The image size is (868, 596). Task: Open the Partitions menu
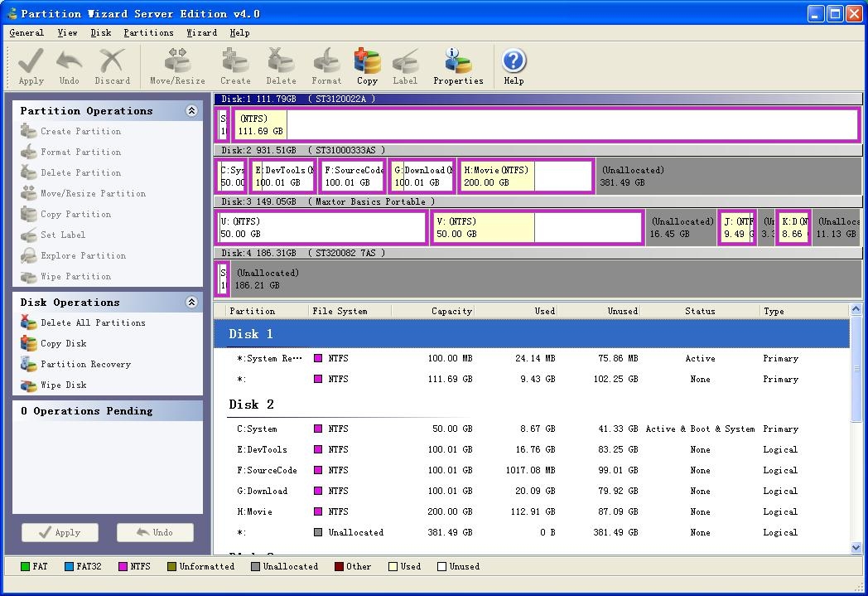click(148, 32)
